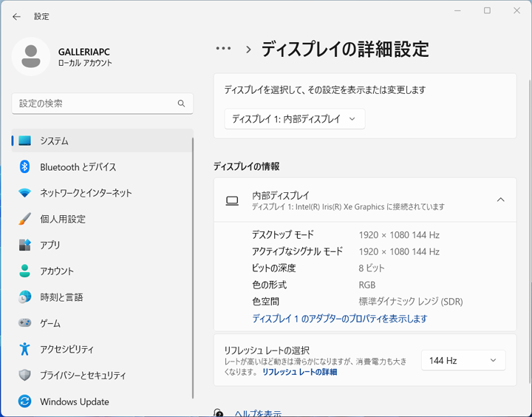Viewport: 532px width, 417px height.
Task: Click ディスプレイ 1 のアダプターのプロパティを表示します link
Action: point(340,319)
